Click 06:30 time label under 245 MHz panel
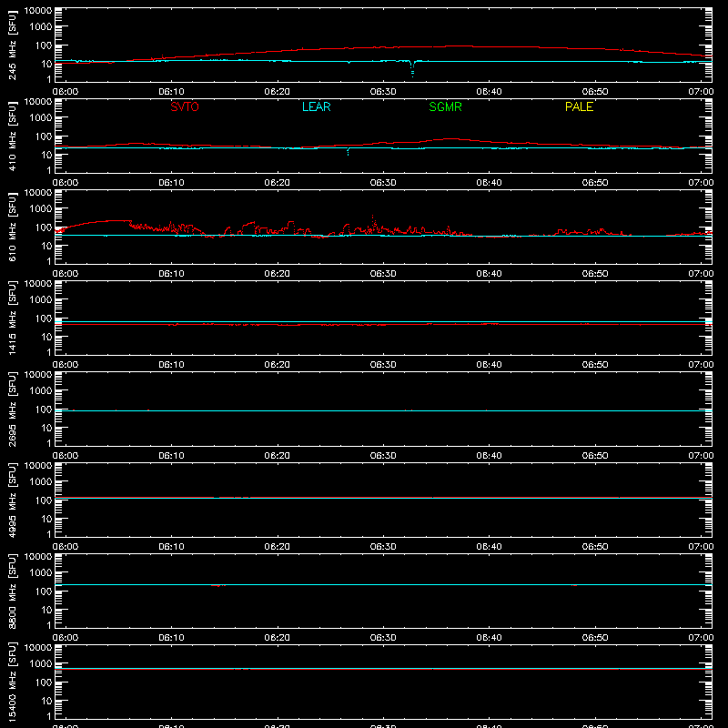The width and height of the screenshot is (728, 728). click(x=383, y=92)
